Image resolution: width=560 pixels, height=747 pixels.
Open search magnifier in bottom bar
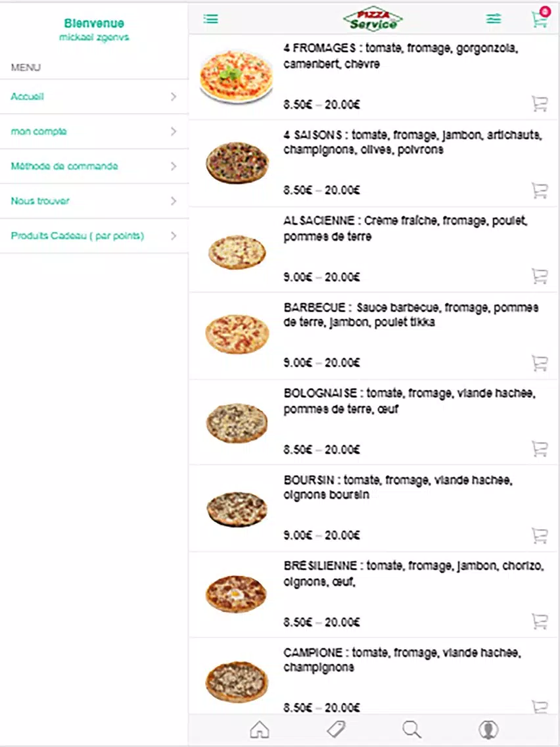[411, 729]
